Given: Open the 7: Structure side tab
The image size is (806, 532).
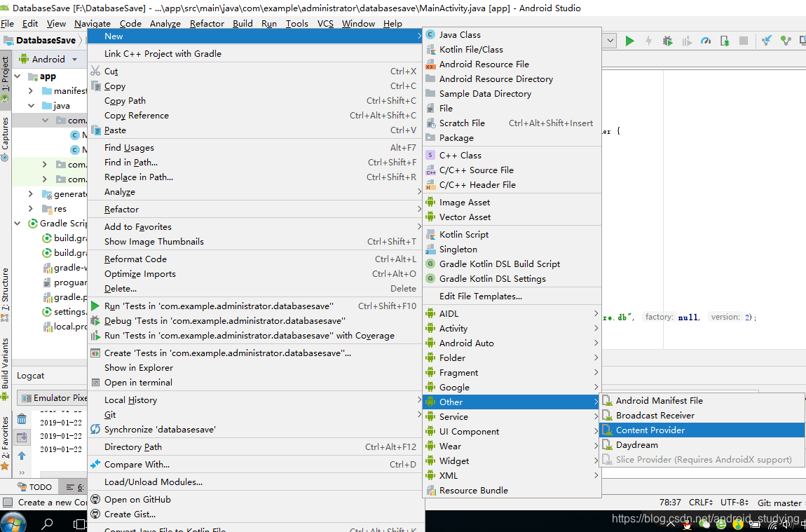Looking at the screenshot, I should point(5,295).
